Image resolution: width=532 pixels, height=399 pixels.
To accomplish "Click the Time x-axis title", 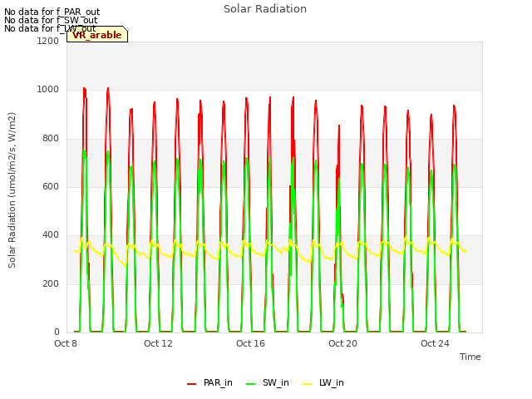I will 470,357.
